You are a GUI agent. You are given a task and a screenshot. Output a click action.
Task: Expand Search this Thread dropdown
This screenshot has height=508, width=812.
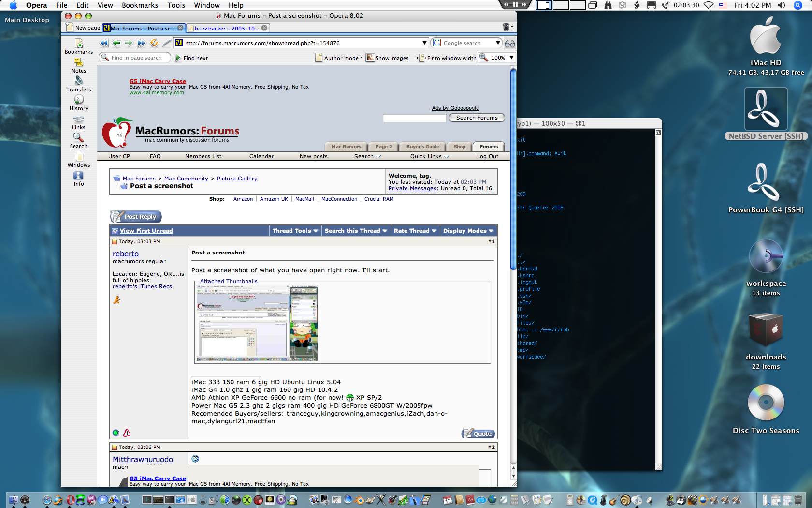356,231
